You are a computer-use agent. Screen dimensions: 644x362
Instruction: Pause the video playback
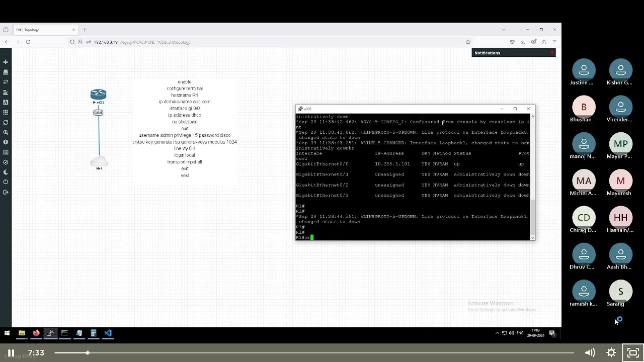[11, 353]
